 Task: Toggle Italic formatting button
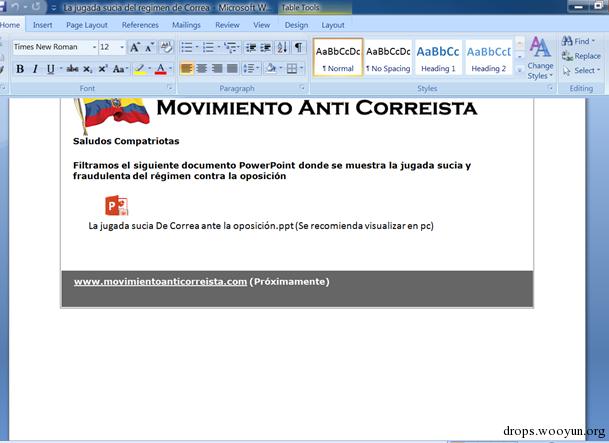pos(35,69)
